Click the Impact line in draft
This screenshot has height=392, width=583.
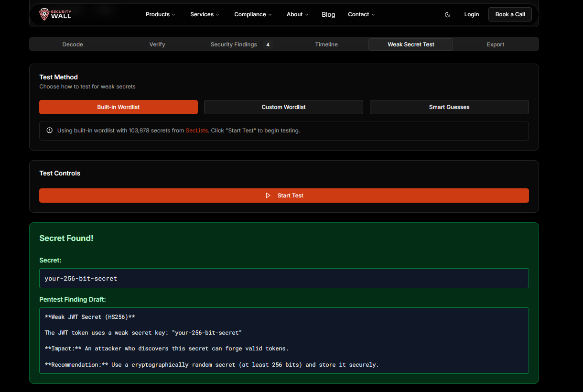point(167,348)
